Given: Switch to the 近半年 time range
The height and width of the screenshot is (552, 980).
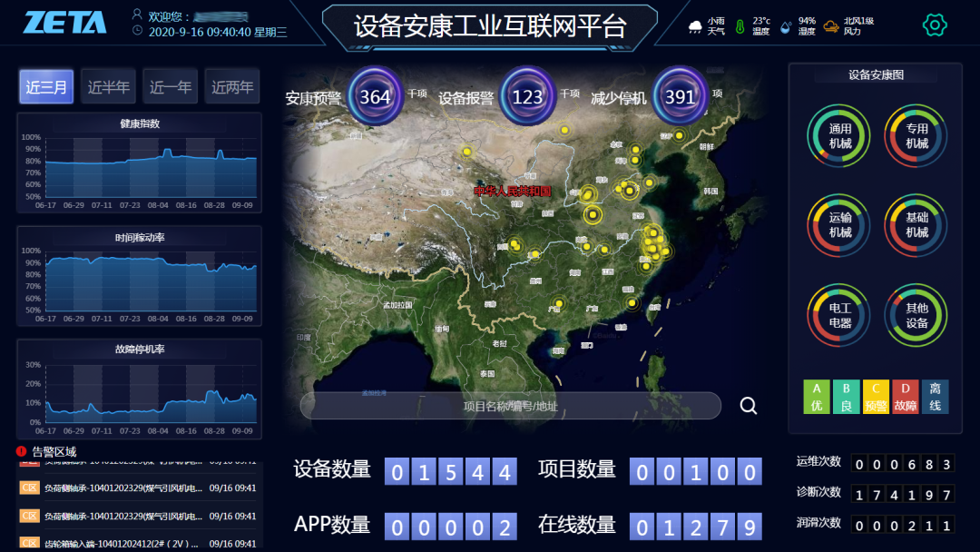Looking at the screenshot, I should [x=108, y=87].
